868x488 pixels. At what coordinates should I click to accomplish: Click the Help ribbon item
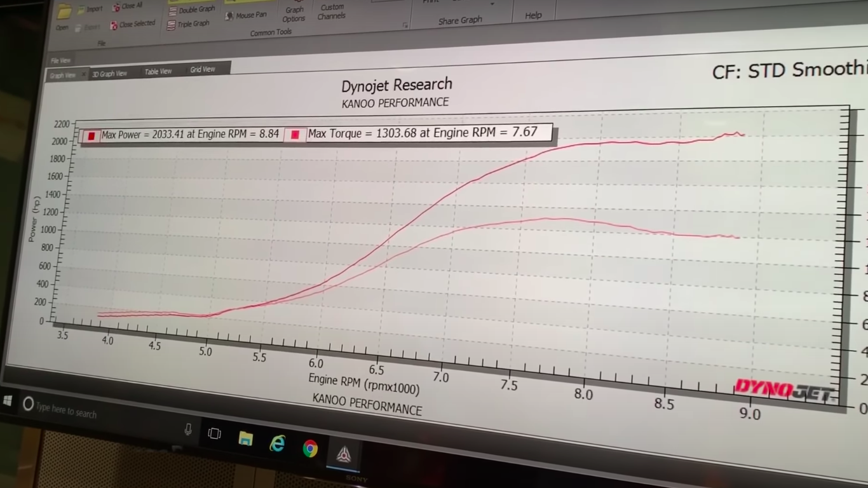pos(533,15)
